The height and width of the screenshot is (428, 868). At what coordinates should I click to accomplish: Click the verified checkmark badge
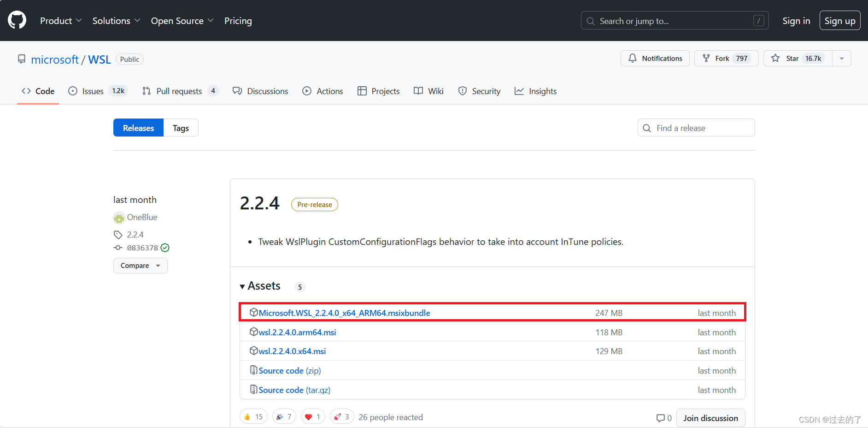tap(165, 248)
